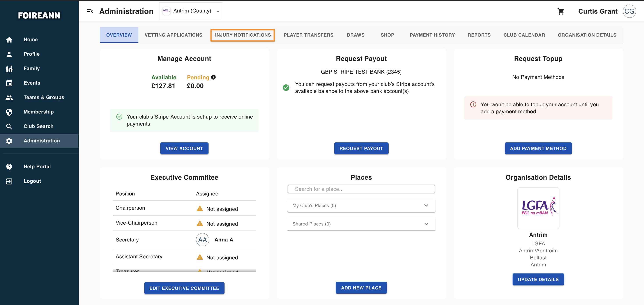
Task: Switch to the Overview tab
Action: tap(119, 35)
